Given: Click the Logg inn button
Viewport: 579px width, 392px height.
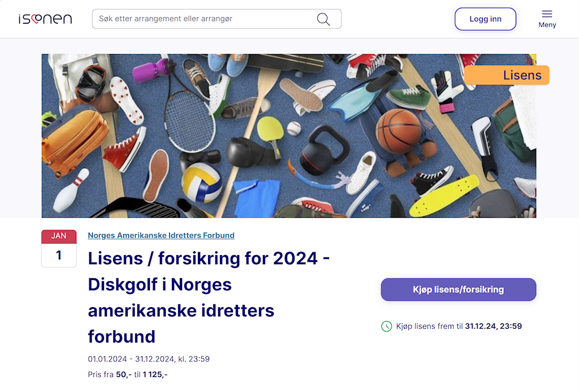Looking at the screenshot, I should [x=485, y=19].
